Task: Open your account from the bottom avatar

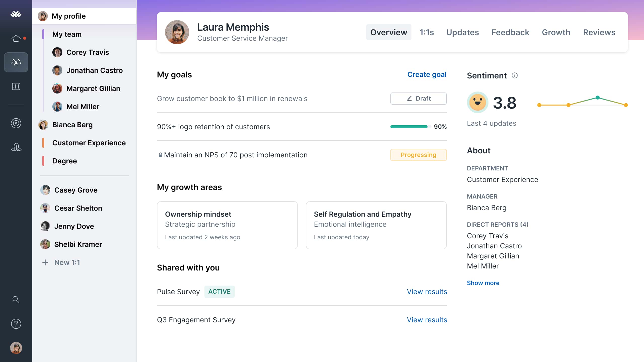Action: pos(16,348)
